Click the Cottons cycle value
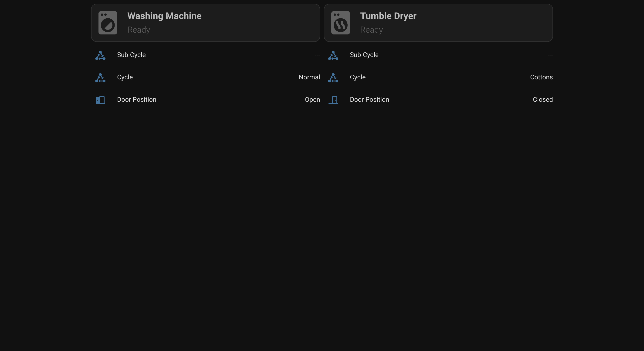The image size is (644, 351). point(541,77)
